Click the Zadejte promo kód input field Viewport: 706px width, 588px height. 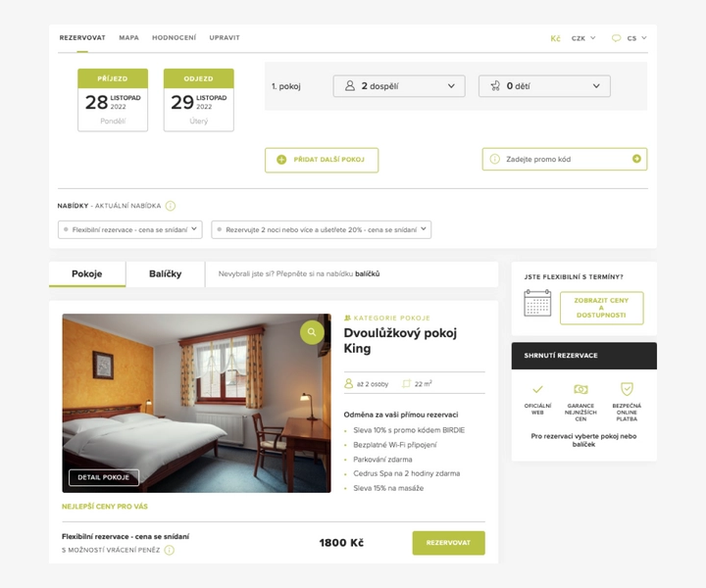tap(565, 159)
